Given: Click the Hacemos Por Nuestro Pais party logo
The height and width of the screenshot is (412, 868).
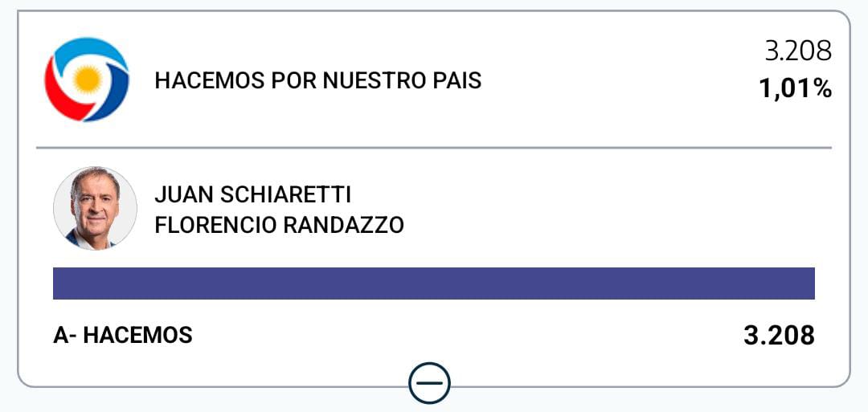Looking at the screenshot, I should (x=86, y=80).
